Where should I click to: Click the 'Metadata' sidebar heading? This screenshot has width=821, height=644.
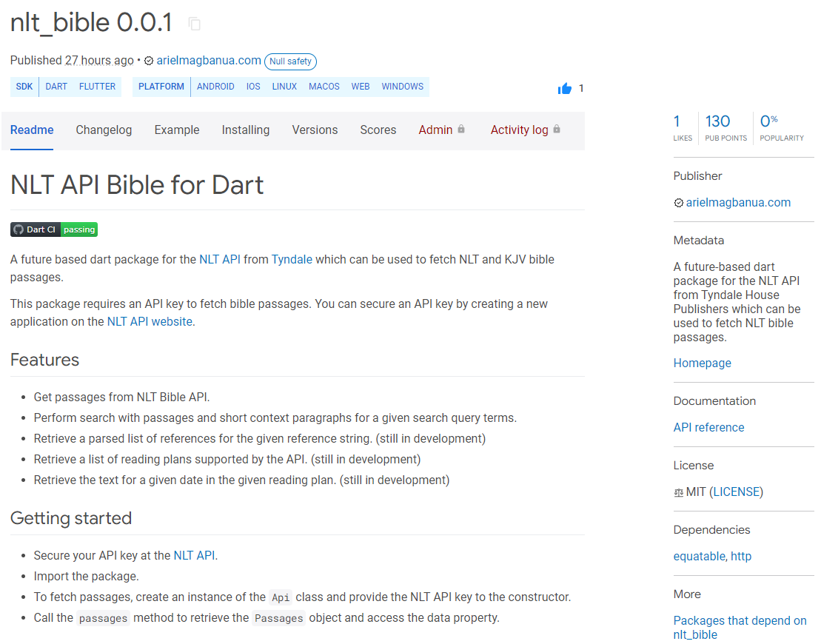698,241
